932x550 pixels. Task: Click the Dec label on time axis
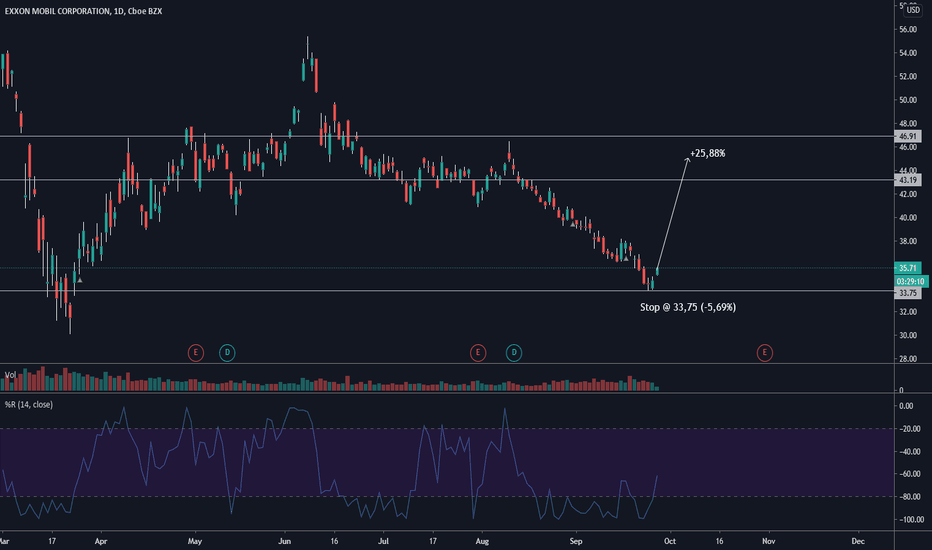coord(858,541)
